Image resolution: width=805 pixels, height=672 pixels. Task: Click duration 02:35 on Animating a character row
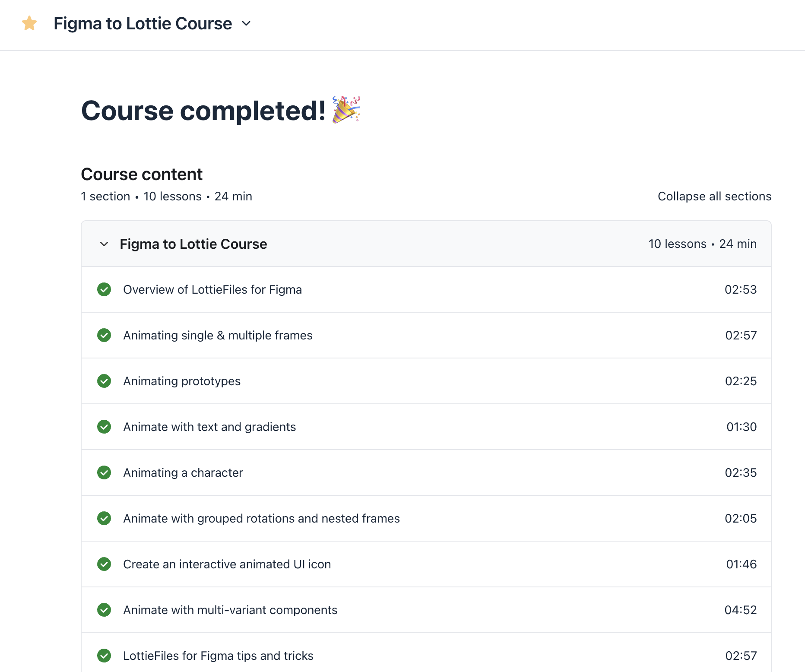pyautogui.click(x=741, y=472)
